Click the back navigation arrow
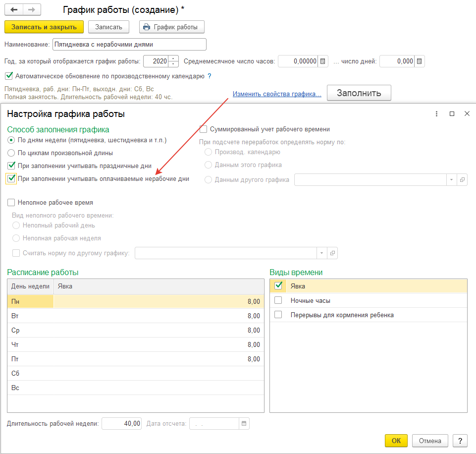The width and height of the screenshot is (476, 454). coord(14,10)
